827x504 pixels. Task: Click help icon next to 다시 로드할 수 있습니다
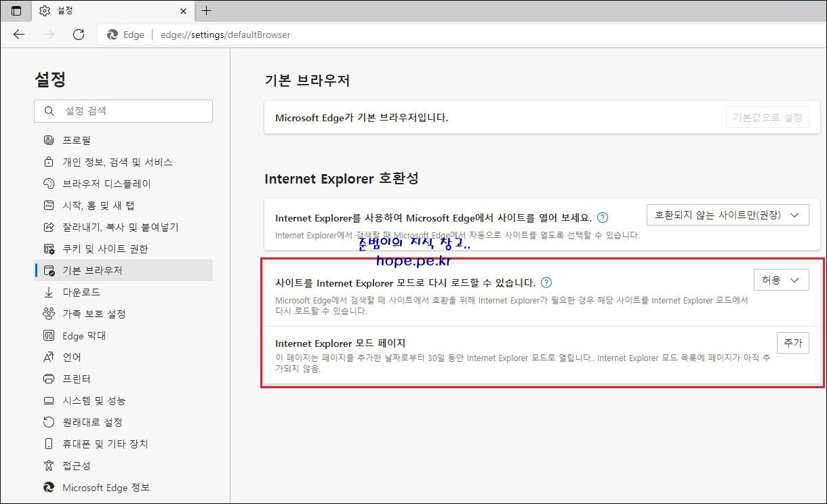coord(546,283)
